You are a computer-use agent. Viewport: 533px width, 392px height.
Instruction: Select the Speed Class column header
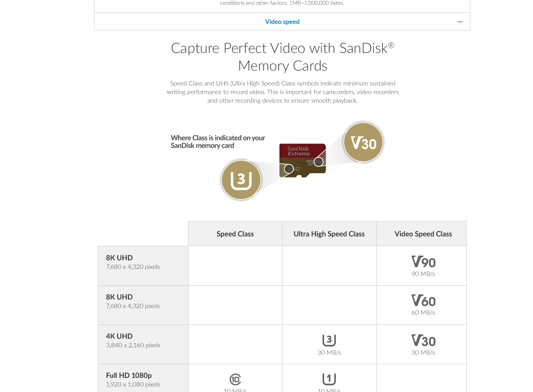click(235, 234)
